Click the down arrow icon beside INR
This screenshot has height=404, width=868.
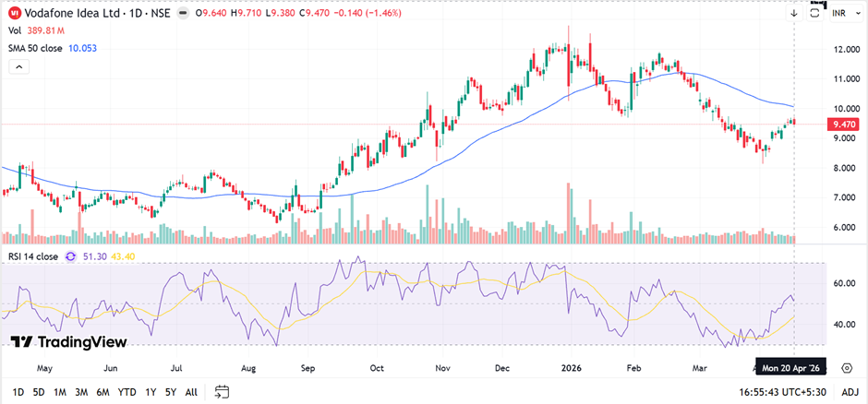click(x=794, y=14)
